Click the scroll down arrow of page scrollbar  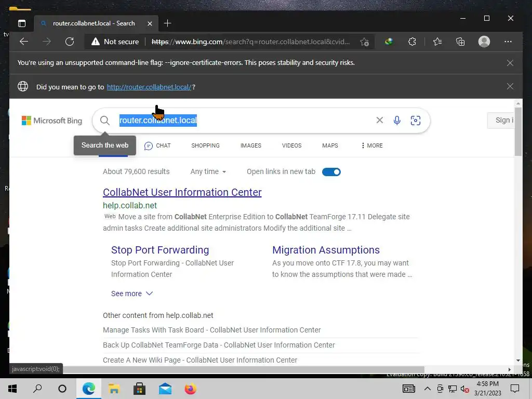click(x=518, y=361)
